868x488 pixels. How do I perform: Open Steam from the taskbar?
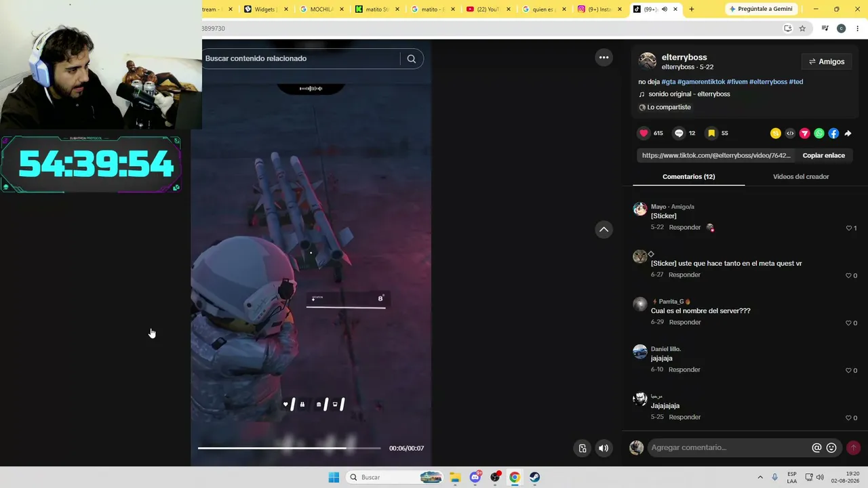tap(534, 477)
